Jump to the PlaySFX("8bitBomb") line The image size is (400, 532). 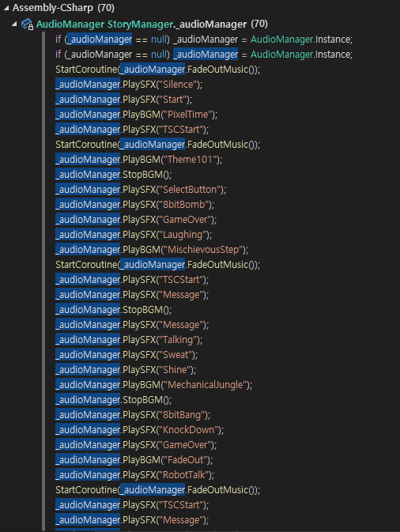[135, 204]
